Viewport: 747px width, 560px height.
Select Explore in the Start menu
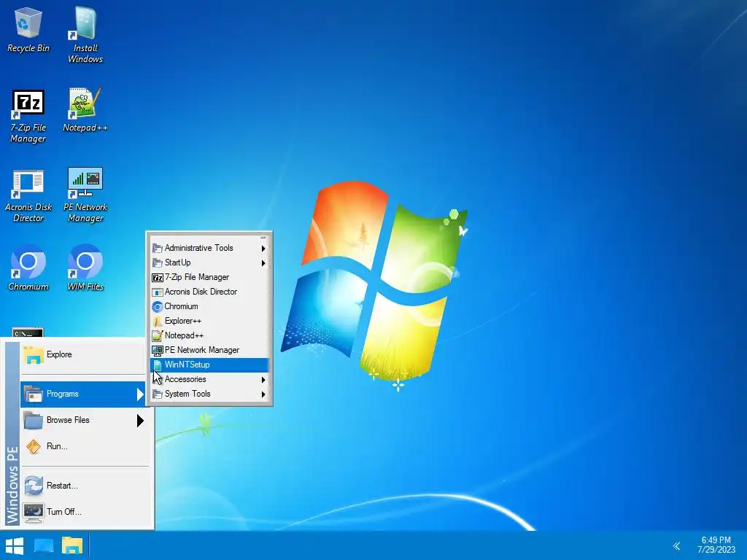pos(85,354)
